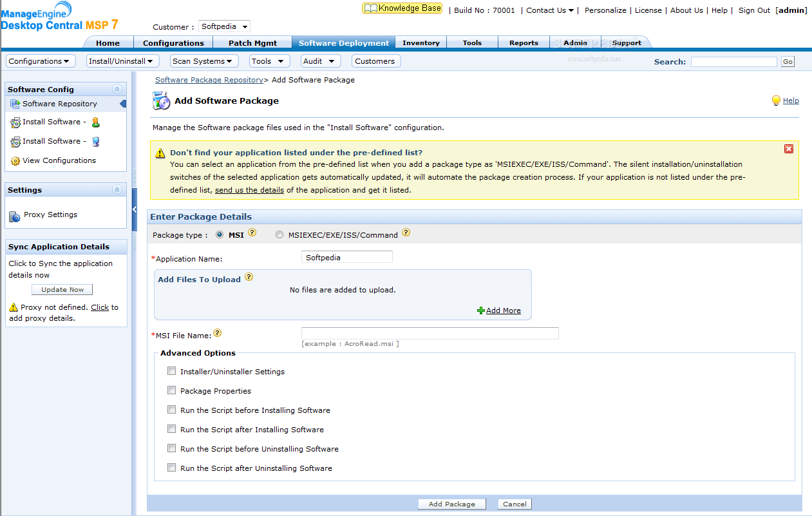Click the License link

pyautogui.click(x=648, y=10)
